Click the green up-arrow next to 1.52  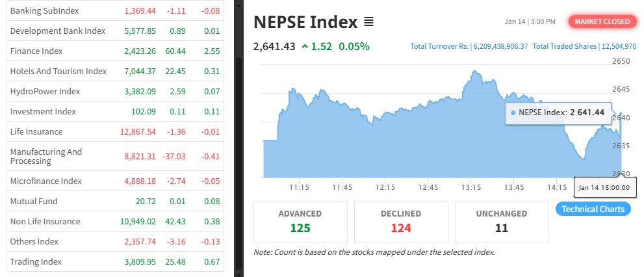(305, 46)
